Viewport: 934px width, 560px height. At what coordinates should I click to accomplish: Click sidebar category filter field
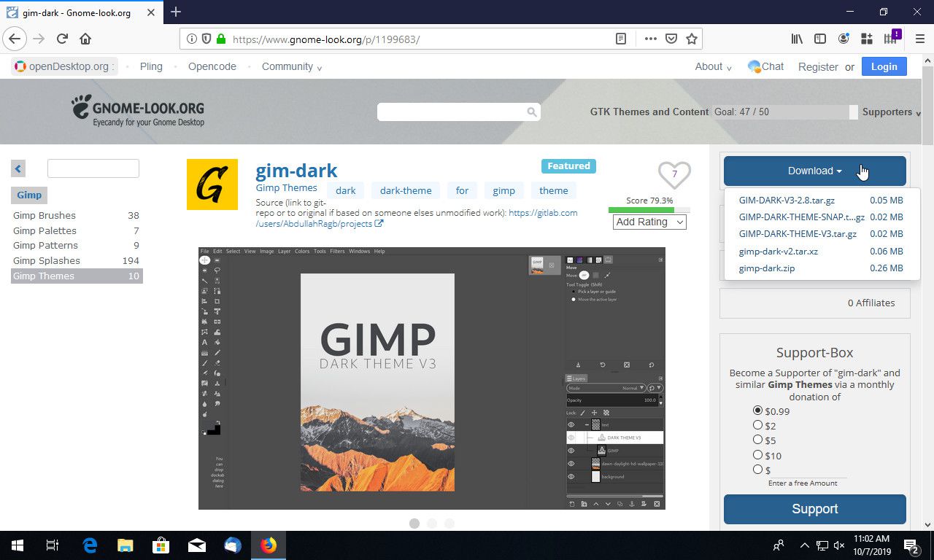(93, 168)
